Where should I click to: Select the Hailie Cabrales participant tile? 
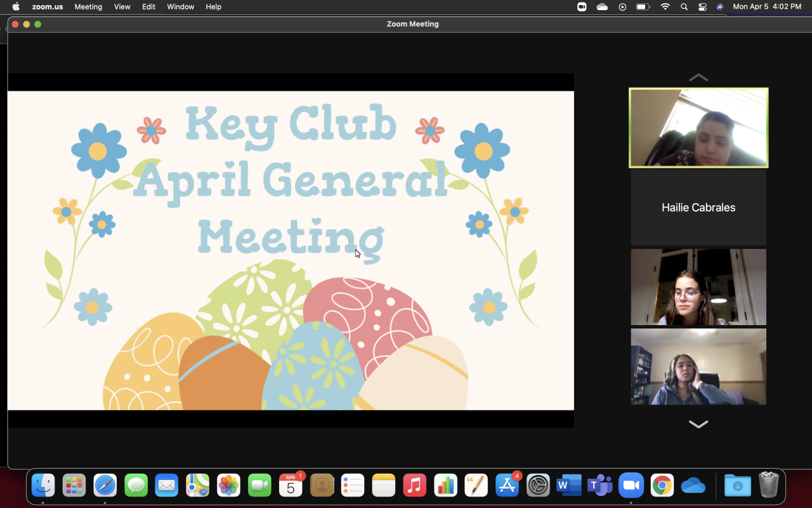tap(698, 208)
